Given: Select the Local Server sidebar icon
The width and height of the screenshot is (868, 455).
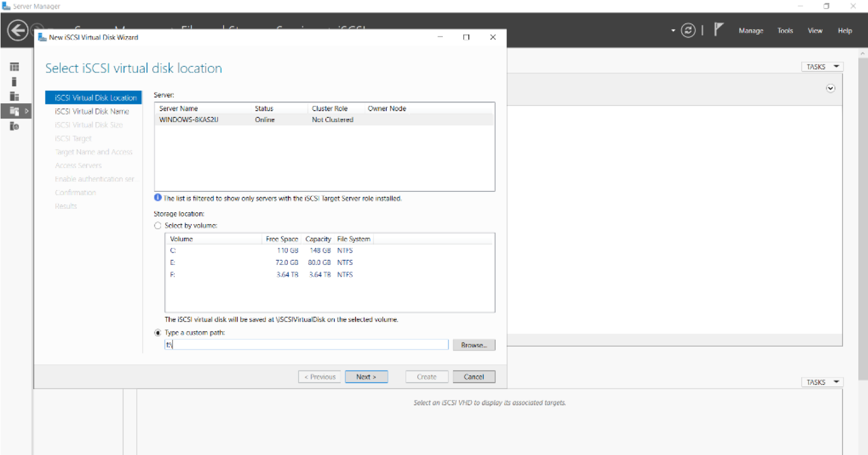Looking at the screenshot, I should 14,82.
